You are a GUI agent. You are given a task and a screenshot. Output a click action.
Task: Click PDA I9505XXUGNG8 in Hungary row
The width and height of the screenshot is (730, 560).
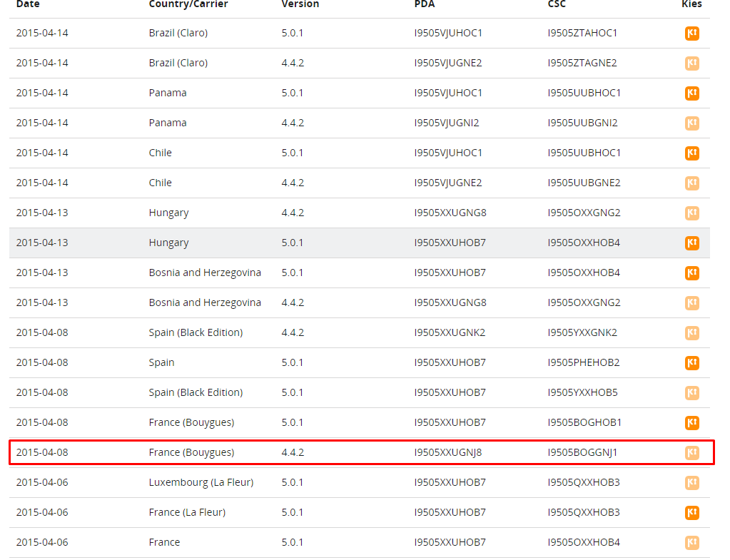(450, 213)
